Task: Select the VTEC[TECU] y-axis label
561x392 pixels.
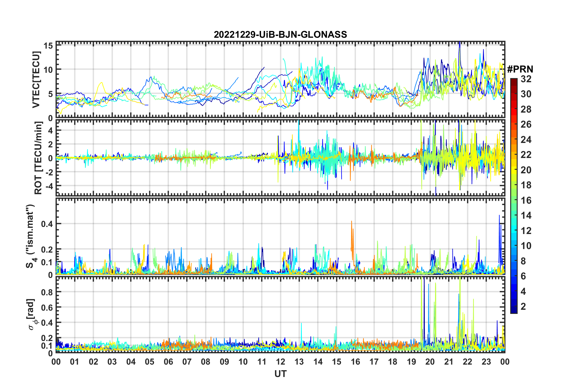Action: 36,80
